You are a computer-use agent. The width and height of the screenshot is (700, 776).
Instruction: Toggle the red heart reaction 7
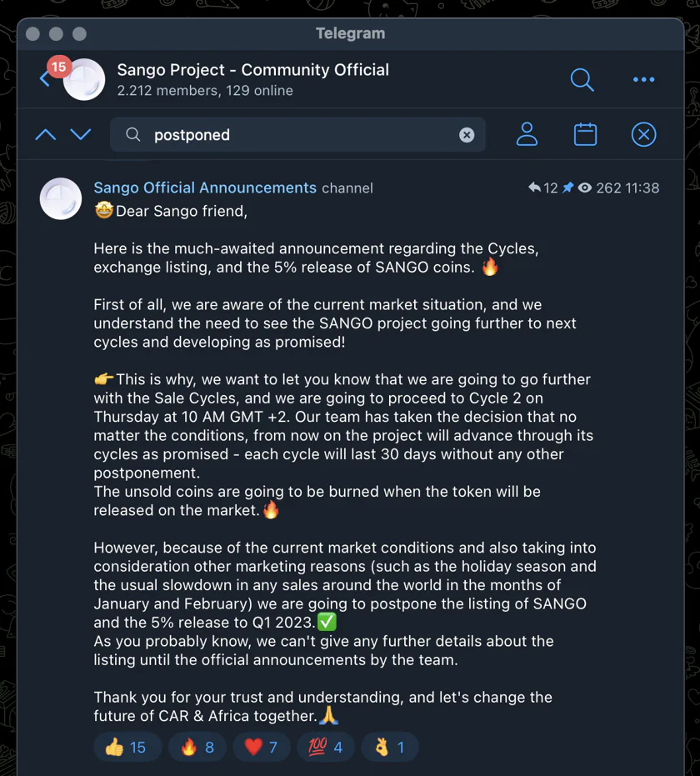point(262,747)
